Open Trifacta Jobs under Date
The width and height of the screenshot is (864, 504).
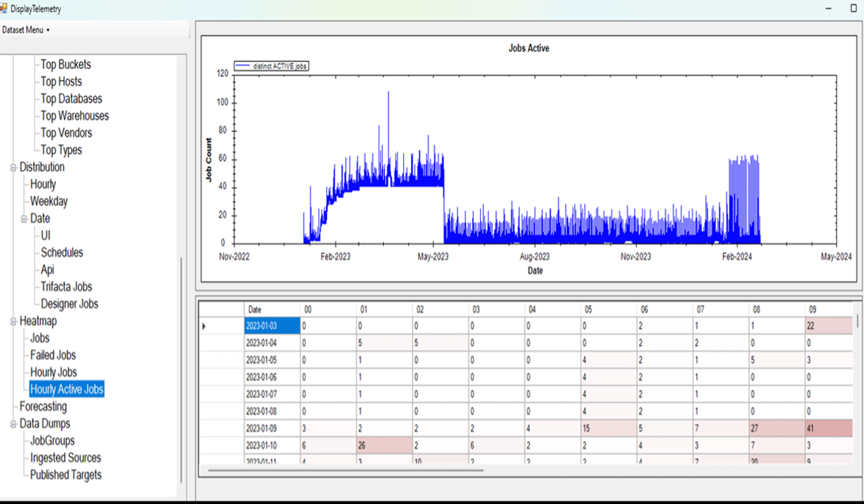pyautogui.click(x=66, y=287)
